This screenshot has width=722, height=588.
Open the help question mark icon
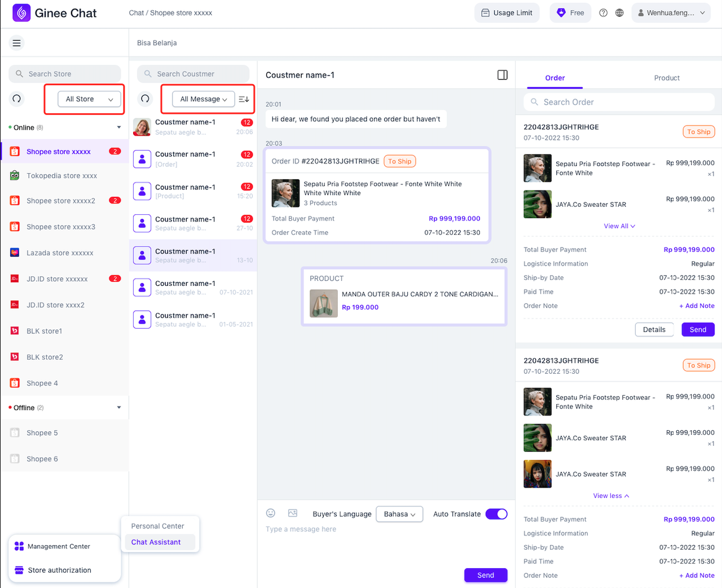coord(603,12)
